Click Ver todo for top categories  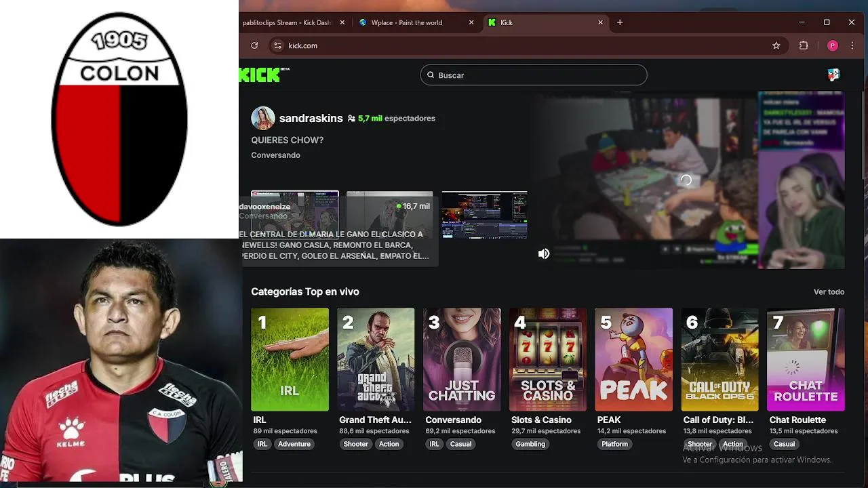pos(829,292)
